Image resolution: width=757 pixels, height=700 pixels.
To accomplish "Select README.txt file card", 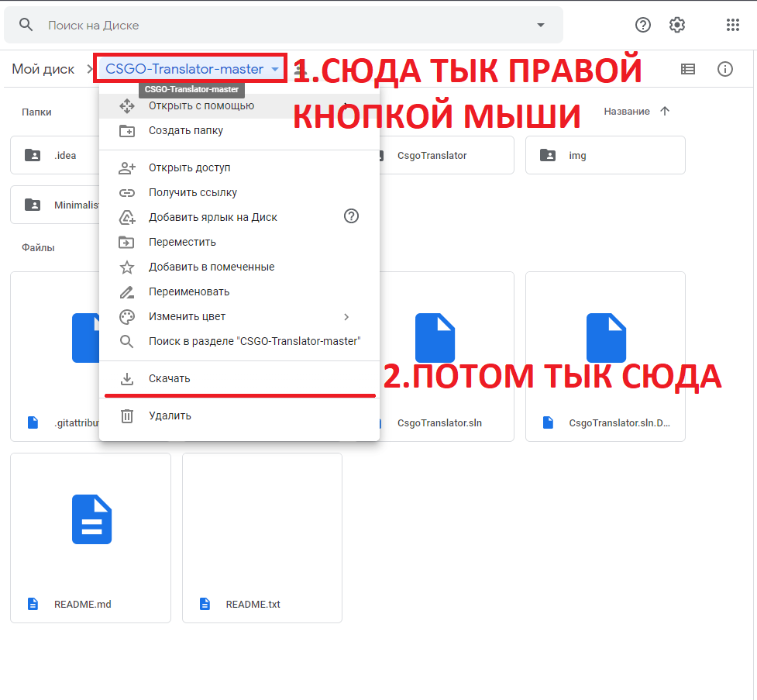I will coord(262,538).
